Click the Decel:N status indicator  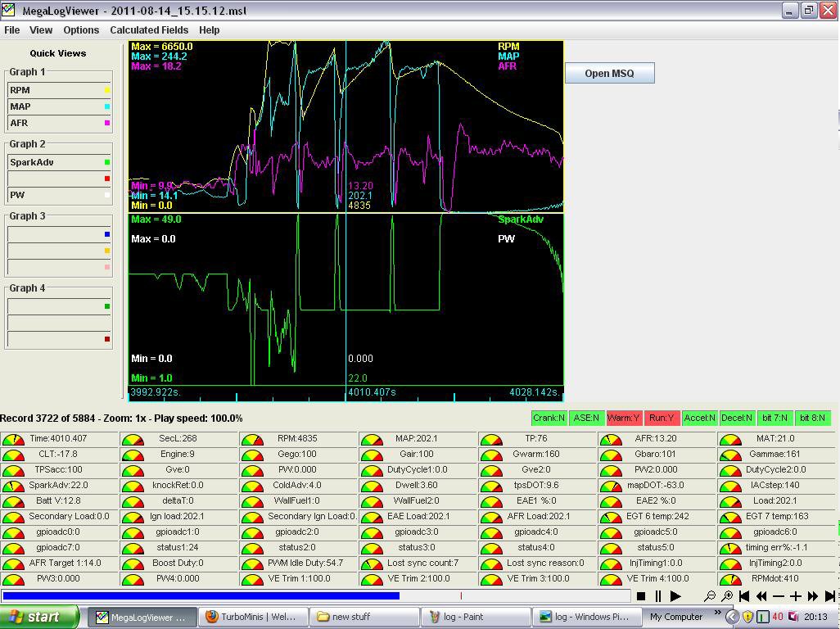[737, 418]
